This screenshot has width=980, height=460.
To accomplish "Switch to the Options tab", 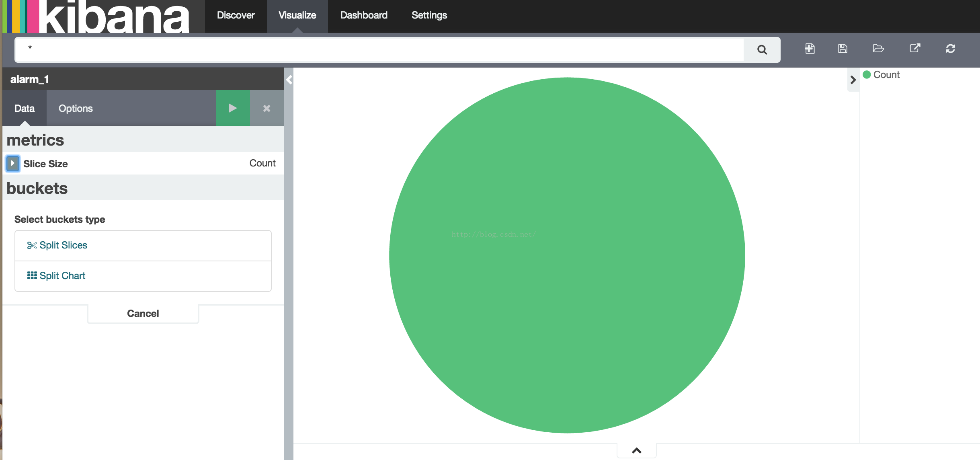I will 76,108.
